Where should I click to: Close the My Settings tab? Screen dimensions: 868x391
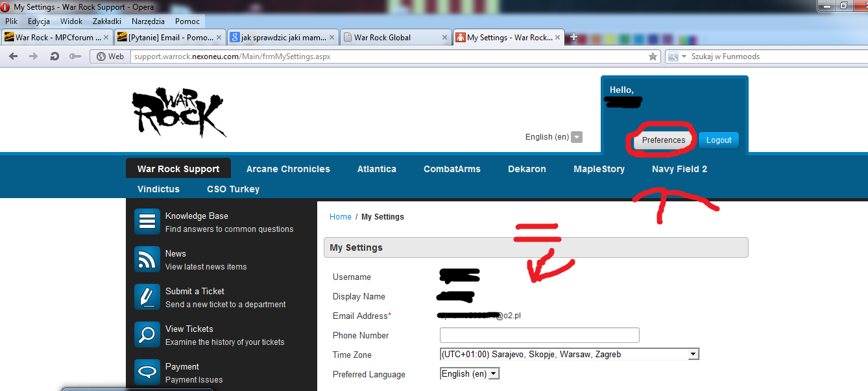tap(558, 38)
